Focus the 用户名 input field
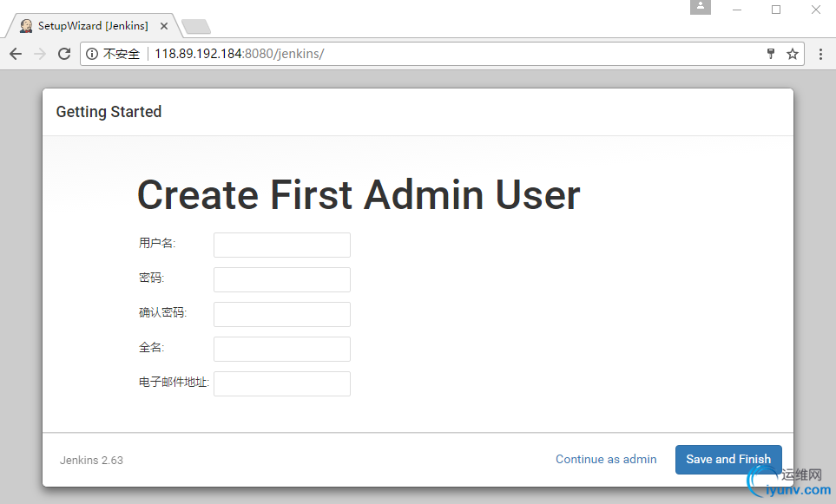Viewport: 836px width, 504px height. point(282,245)
